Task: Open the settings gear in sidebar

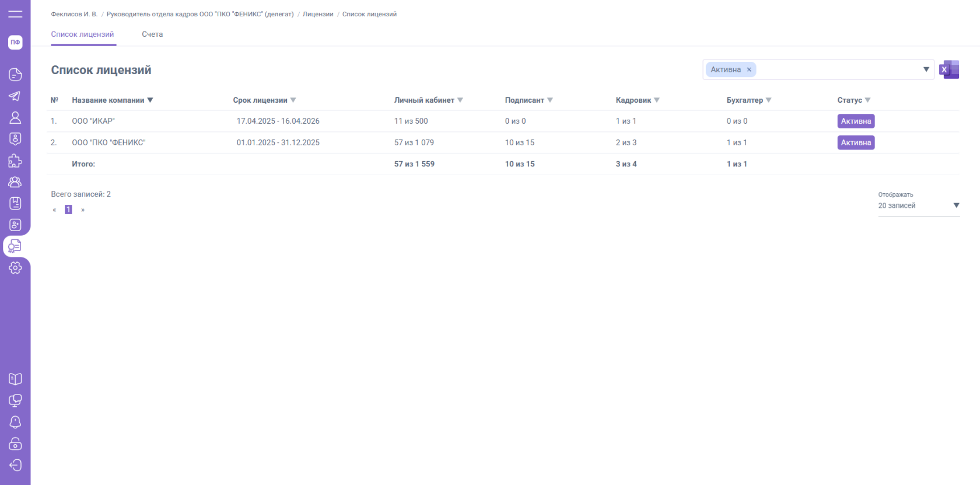Action: pyautogui.click(x=15, y=268)
